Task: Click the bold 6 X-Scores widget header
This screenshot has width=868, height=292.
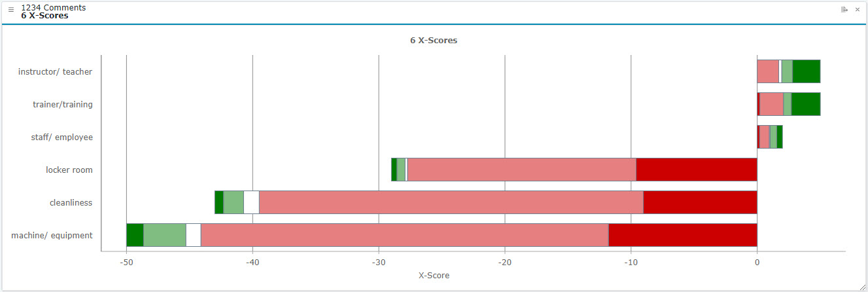Action: (44, 15)
